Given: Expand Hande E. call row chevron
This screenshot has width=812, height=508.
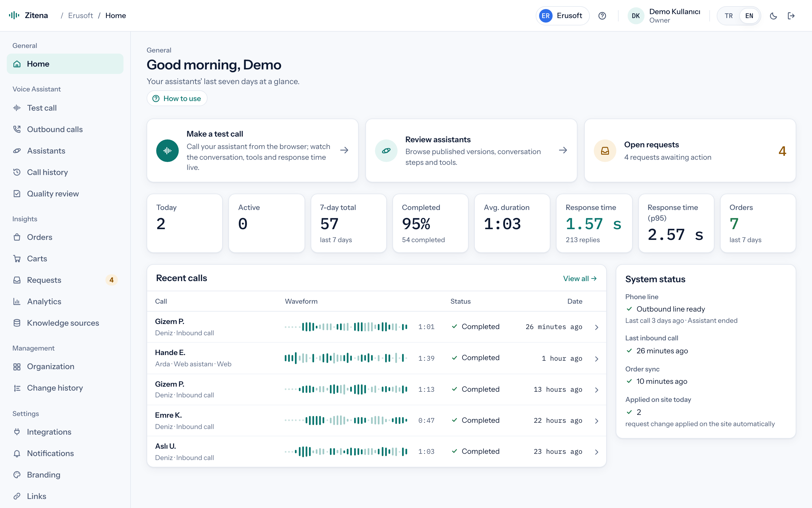Looking at the screenshot, I should point(597,359).
